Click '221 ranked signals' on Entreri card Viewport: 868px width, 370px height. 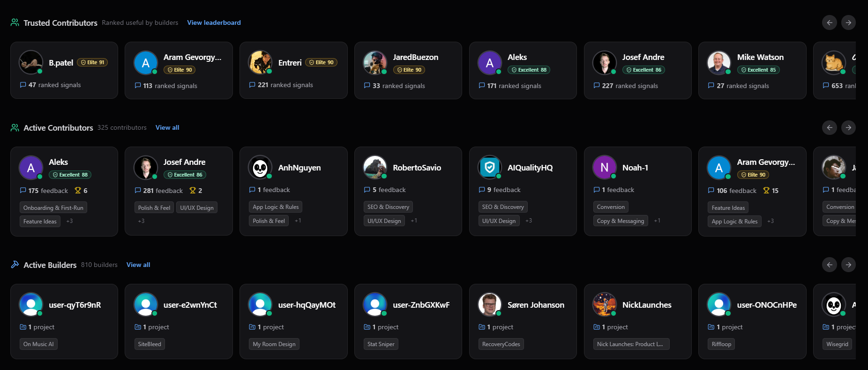point(281,85)
